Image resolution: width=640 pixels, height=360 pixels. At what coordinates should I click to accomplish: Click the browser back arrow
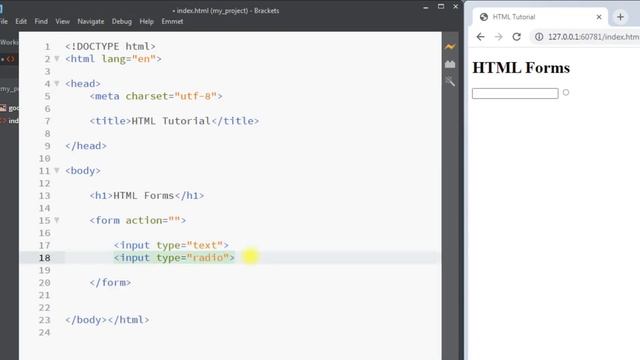(480, 37)
